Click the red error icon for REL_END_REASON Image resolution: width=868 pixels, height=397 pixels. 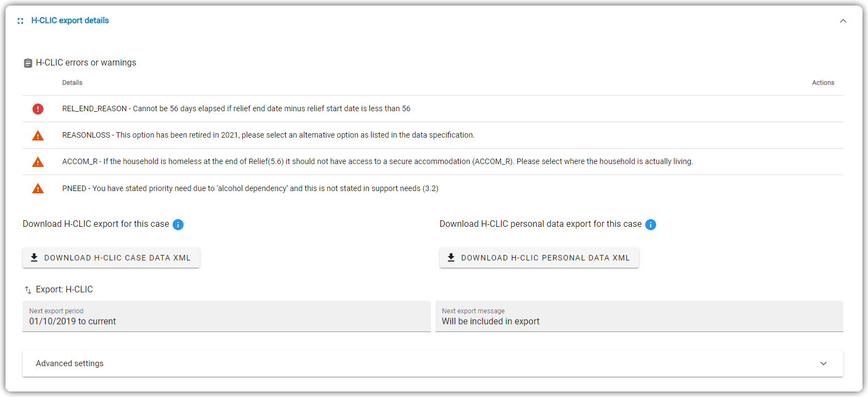pos(38,109)
